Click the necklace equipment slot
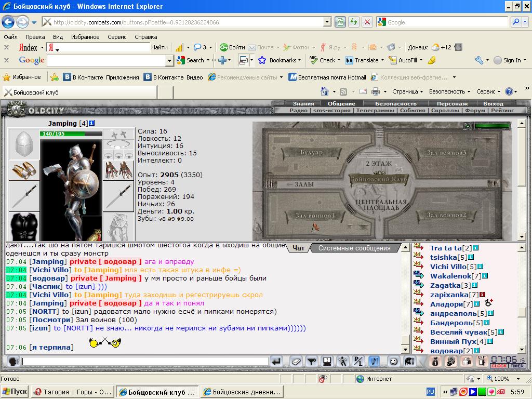Screen dimensions: 532x399 [x=119, y=144]
